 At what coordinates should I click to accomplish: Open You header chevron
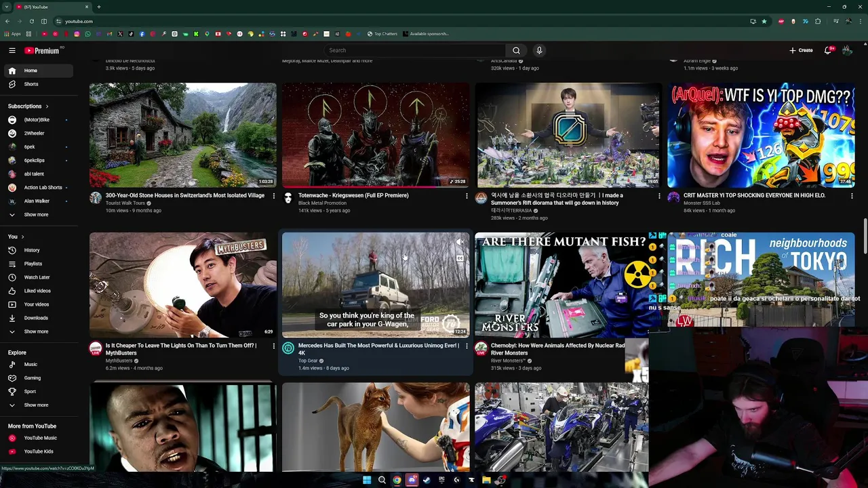[22, 237]
